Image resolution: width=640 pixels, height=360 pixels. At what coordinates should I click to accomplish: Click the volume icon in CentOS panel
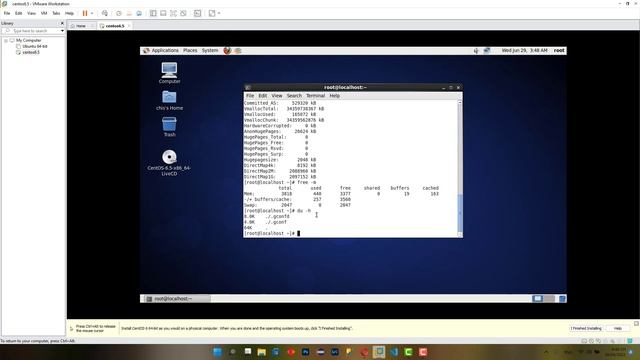[476, 51]
